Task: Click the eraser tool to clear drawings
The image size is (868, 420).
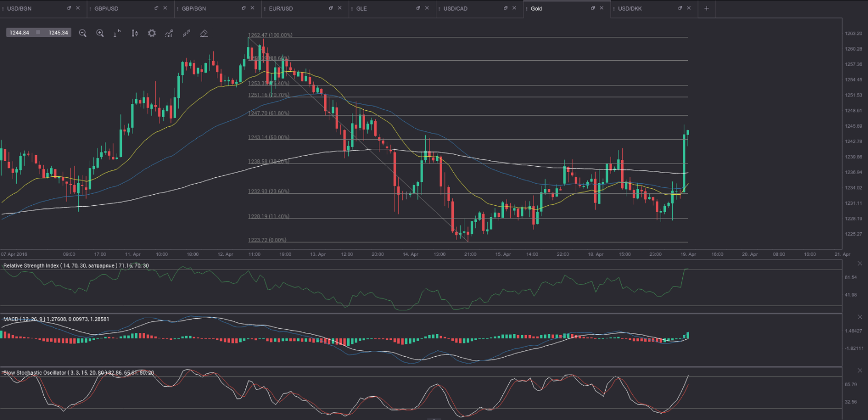Action: [204, 33]
